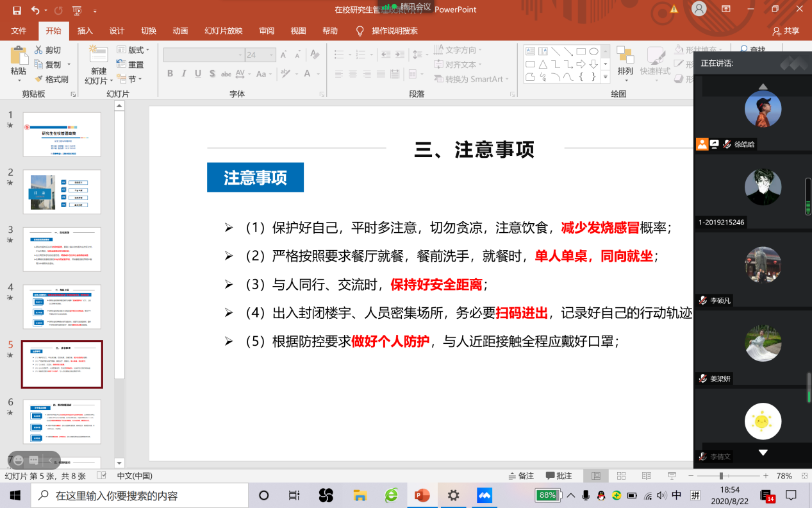Switch to Slide Sorter view icon

tap(621, 476)
